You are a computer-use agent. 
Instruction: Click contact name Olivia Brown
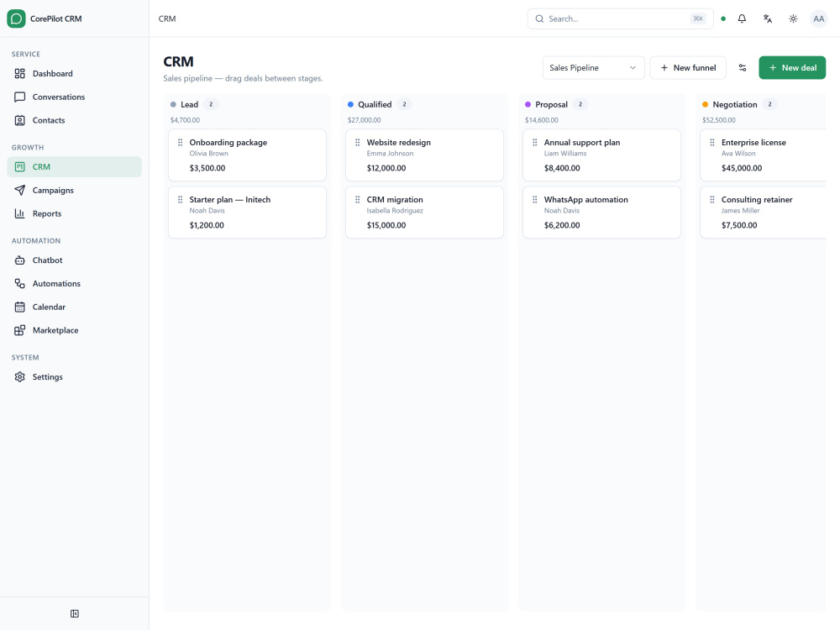point(209,153)
